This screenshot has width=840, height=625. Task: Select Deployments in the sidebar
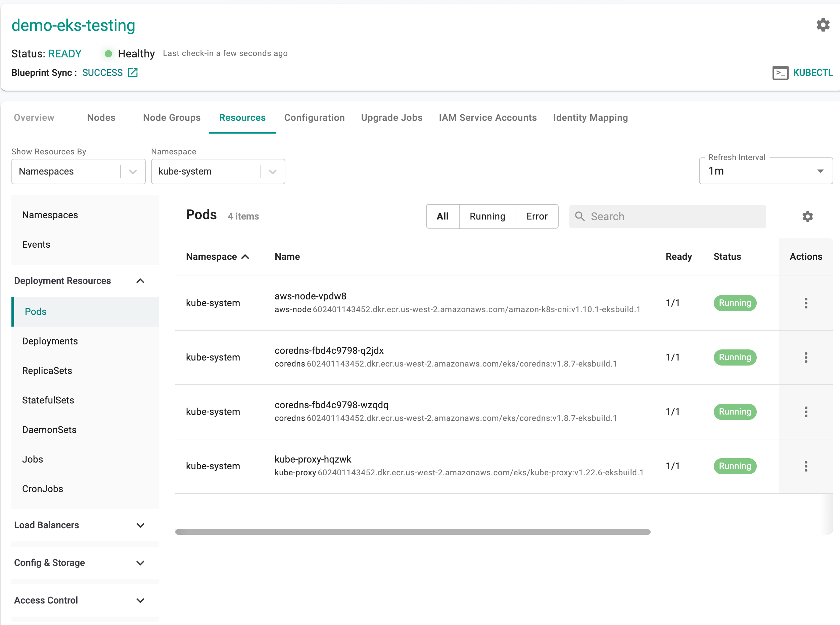85,341
